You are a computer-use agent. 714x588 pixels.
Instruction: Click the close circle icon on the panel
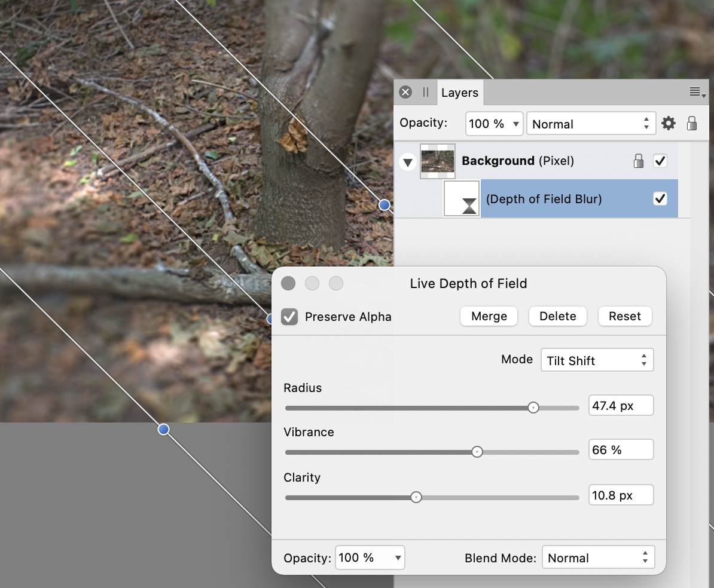click(x=405, y=91)
